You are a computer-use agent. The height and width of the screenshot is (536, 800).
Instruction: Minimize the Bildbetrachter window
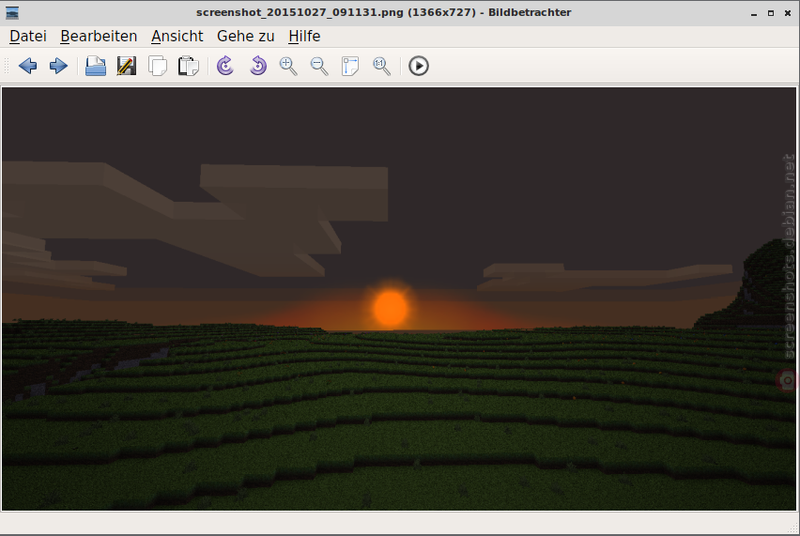tap(754, 13)
